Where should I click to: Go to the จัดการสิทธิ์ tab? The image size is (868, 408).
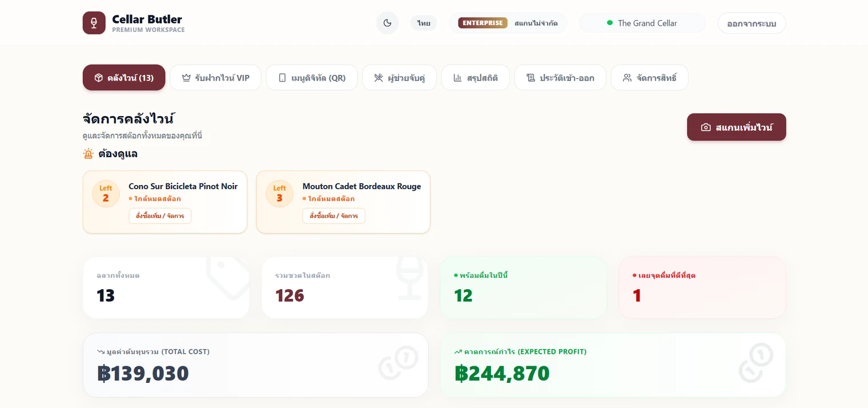coord(649,78)
